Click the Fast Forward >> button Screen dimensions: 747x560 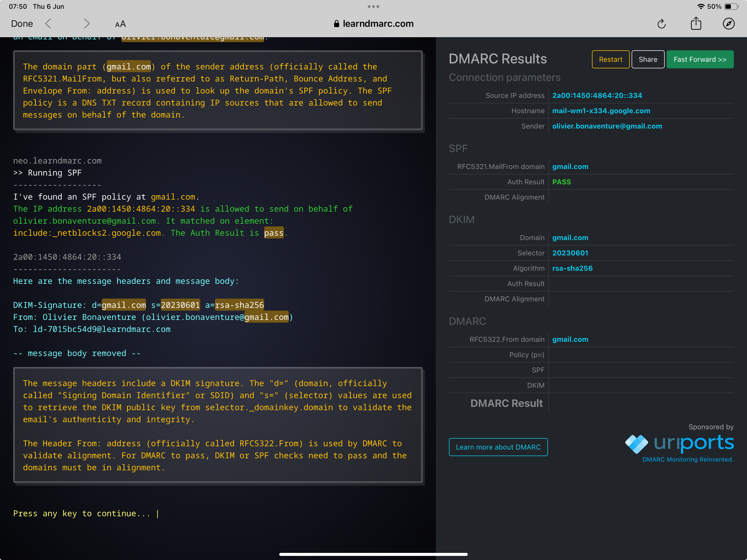click(x=700, y=59)
